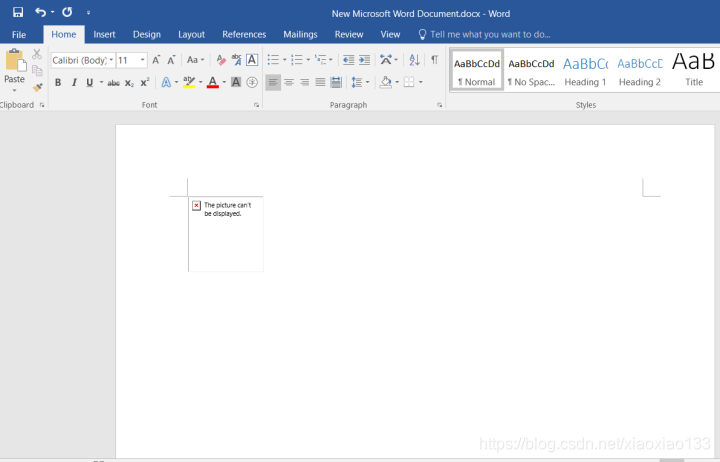Apply Character Shading
720x462 pixels.
[x=236, y=83]
